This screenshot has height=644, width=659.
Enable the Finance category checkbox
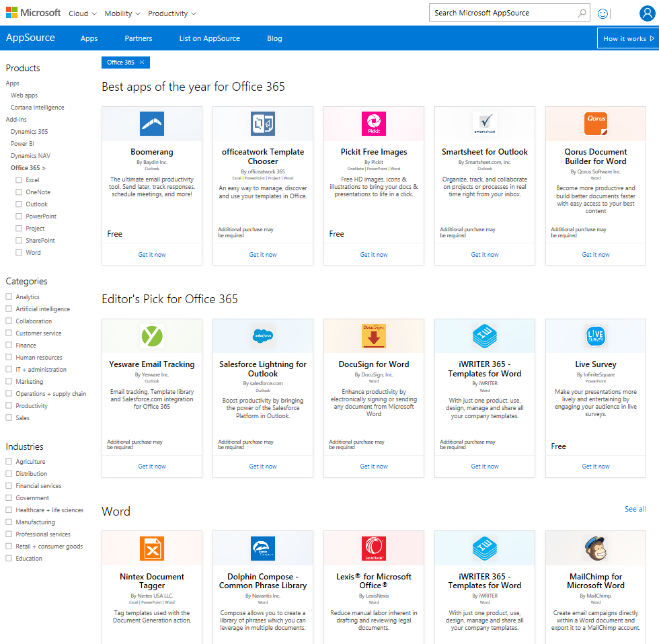pyautogui.click(x=9, y=345)
